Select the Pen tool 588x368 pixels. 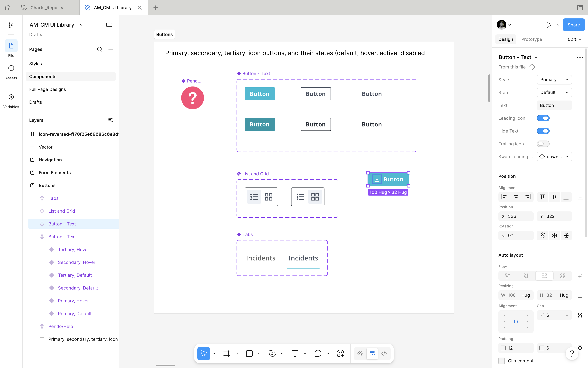coord(272,353)
